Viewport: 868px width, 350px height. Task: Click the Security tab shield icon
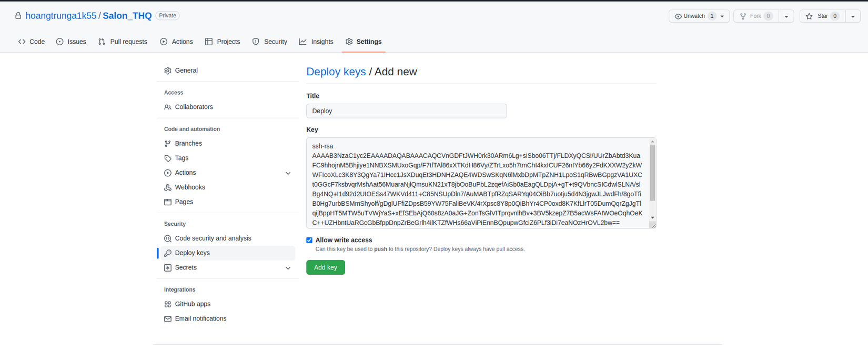pyautogui.click(x=256, y=42)
